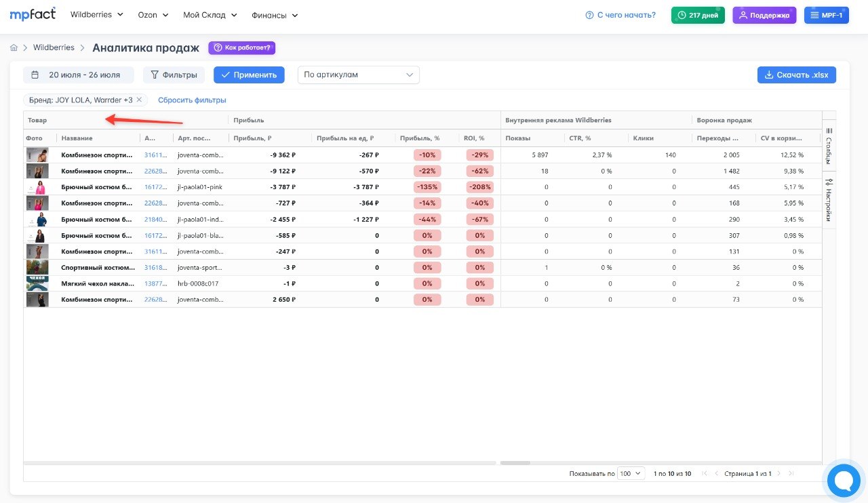Viewport: 868px width, 503px height.
Task: Open the date range picker
Action: pyautogui.click(x=78, y=75)
